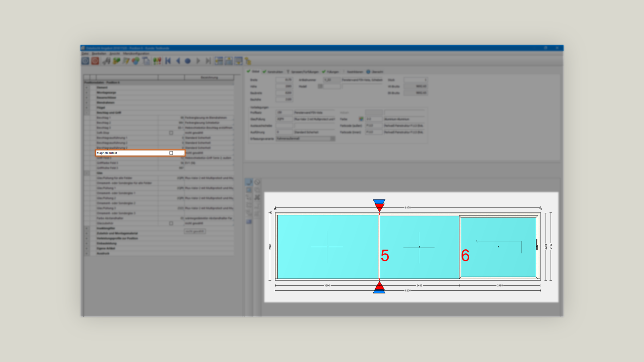Switch to the Konstruktion tab
The width and height of the screenshot is (644, 362).
273,72
